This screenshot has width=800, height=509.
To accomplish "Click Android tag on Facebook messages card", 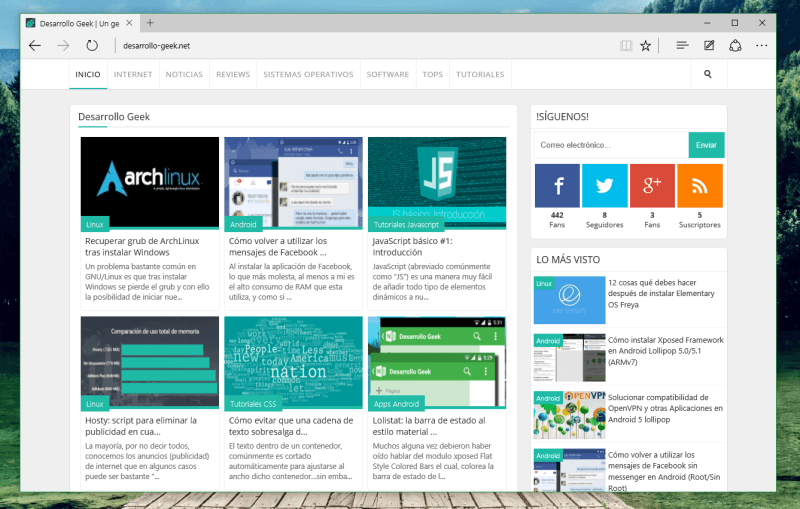I will [x=243, y=224].
